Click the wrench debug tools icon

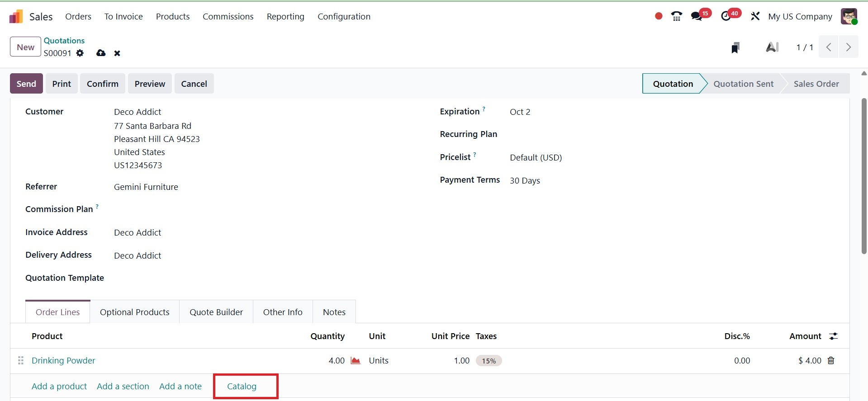point(755,17)
